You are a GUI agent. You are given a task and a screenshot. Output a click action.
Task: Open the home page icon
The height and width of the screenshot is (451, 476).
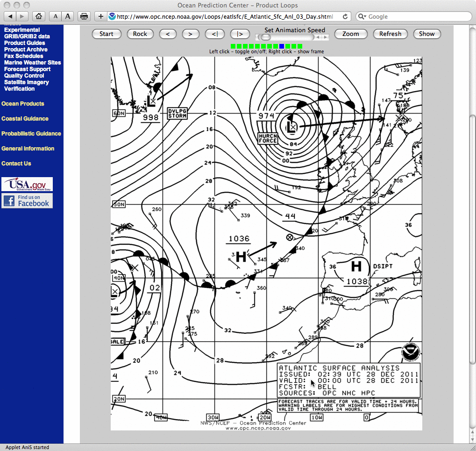pos(39,16)
